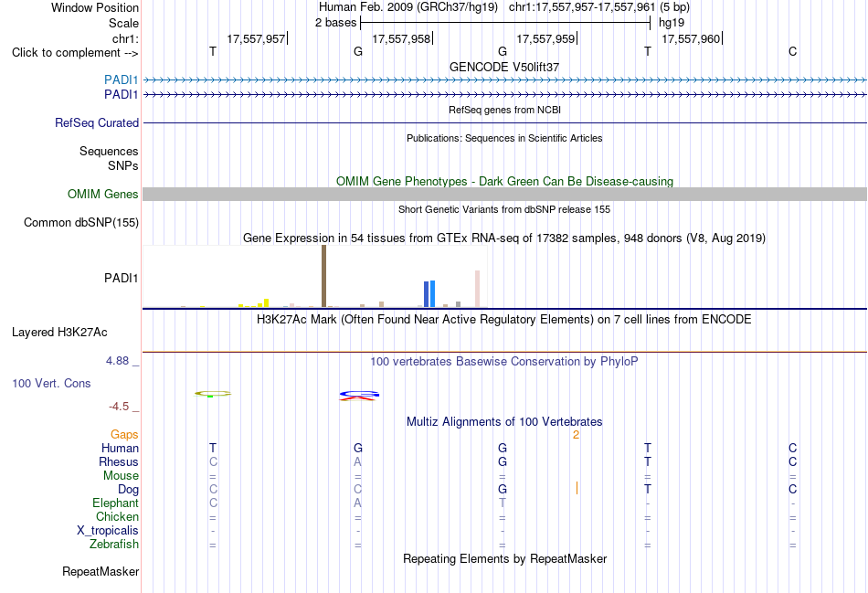This screenshot has width=868, height=593.
Task: Click the -4.5 PhyloP axis value
Action: 119,407
